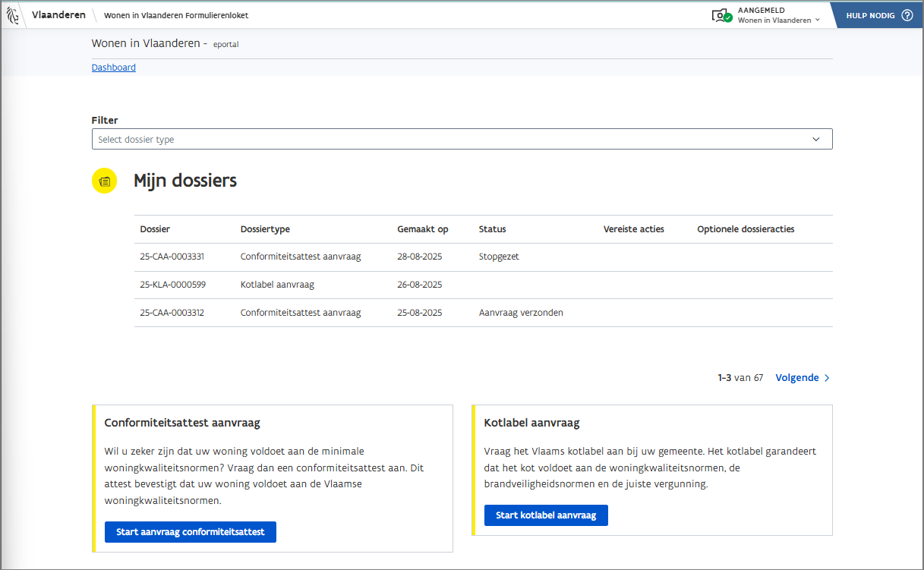Screen dimensions: 924x570
Task: Click Wonen in Vlaanderen Formulierenloket title
Action: click(x=176, y=15)
